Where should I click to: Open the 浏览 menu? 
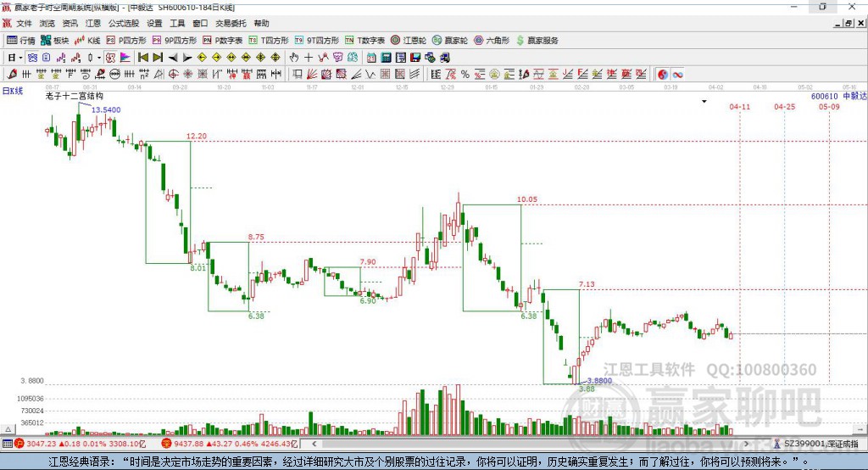[47, 23]
